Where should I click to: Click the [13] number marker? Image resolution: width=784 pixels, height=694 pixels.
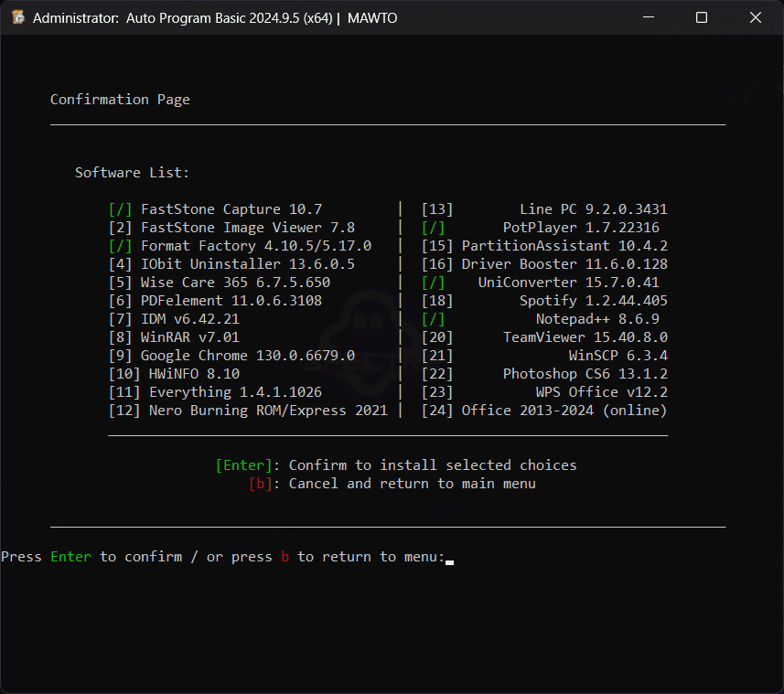(437, 208)
